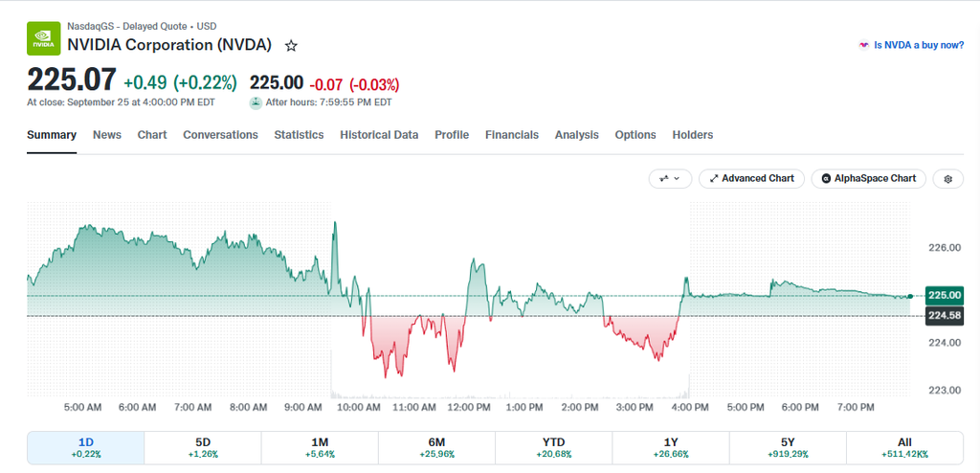Screen dimensions: 980x473
Task: Choose the 1M time range
Action: coord(320,448)
